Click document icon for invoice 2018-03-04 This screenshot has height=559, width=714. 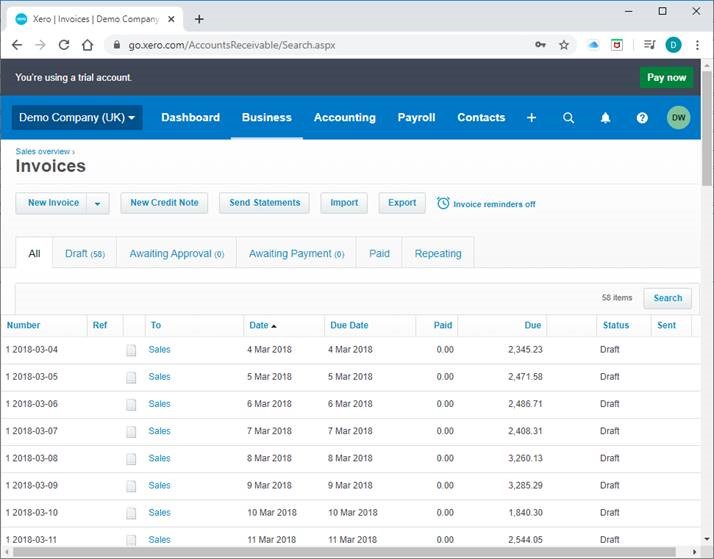(x=131, y=350)
